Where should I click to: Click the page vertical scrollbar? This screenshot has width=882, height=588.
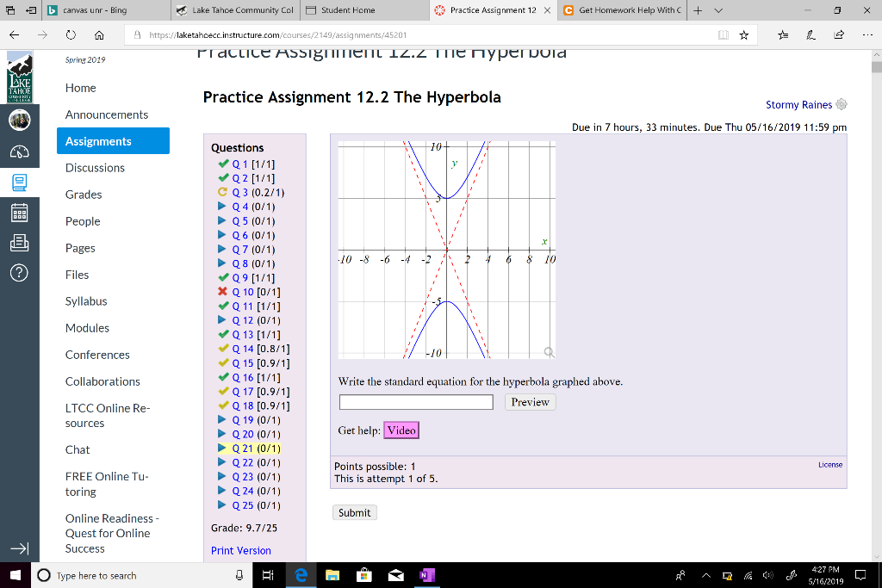pos(876,306)
